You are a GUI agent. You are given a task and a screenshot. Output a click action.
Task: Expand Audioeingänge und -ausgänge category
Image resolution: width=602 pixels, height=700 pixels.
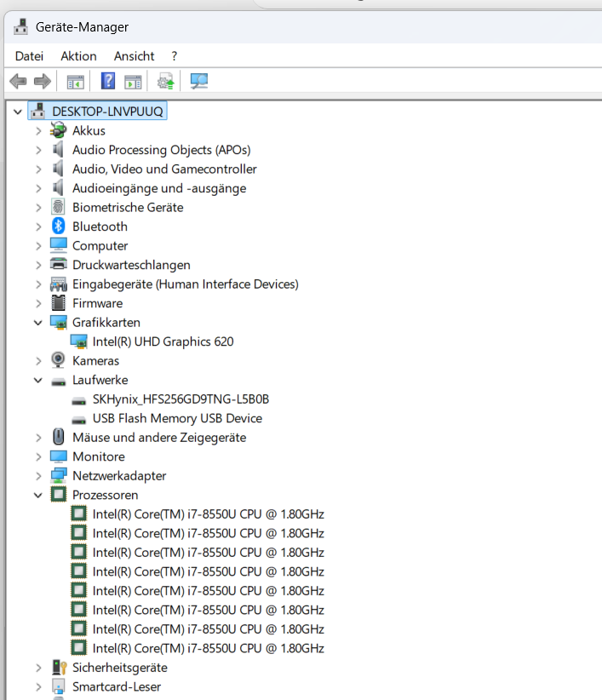tap(38, 188)
